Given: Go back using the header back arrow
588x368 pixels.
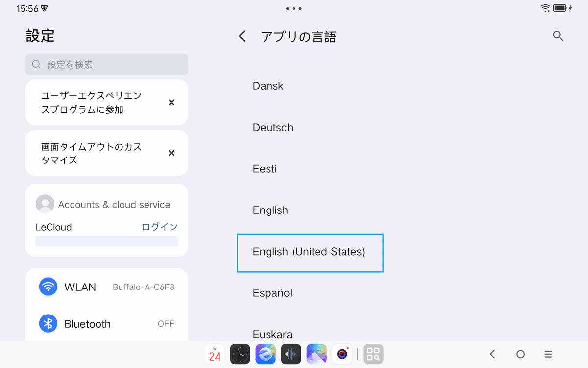Looking at the screenshot, I should 241,36.
